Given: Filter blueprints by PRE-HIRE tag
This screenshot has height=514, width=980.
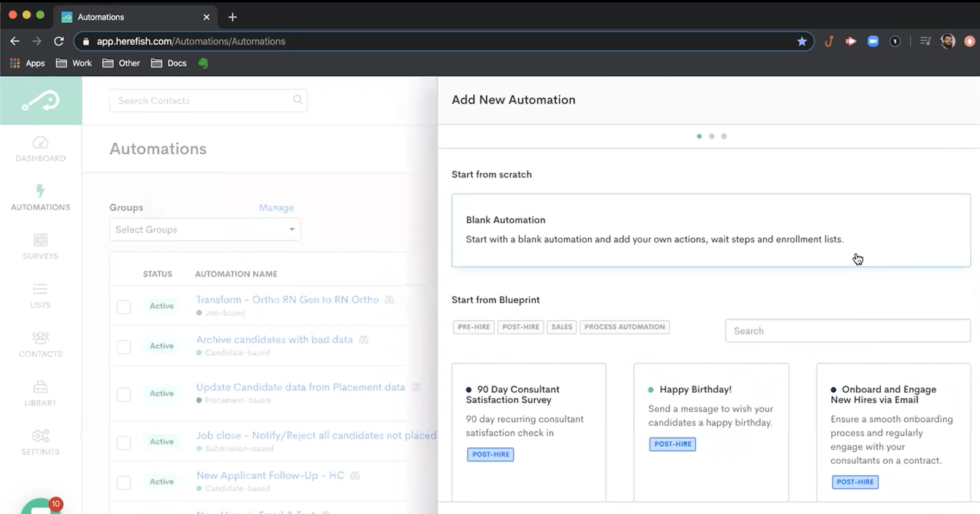Looking at the screenshot, I should (473, 327).
